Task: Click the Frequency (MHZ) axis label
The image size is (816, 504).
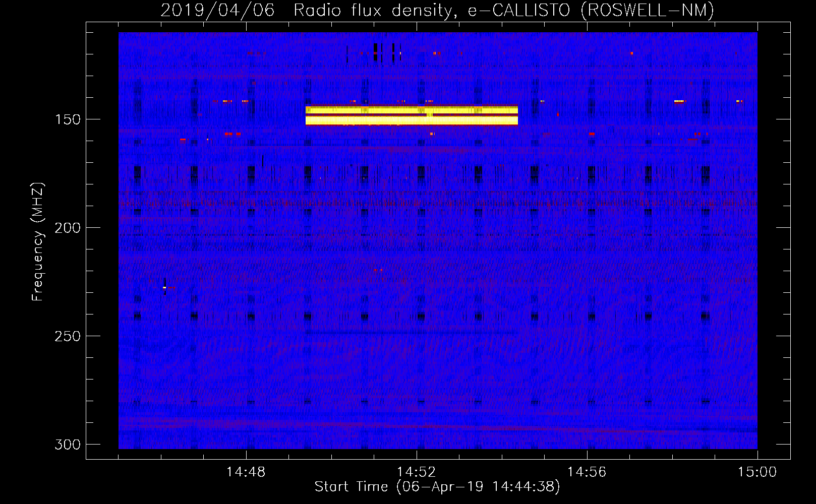Action: pos(38,241)
